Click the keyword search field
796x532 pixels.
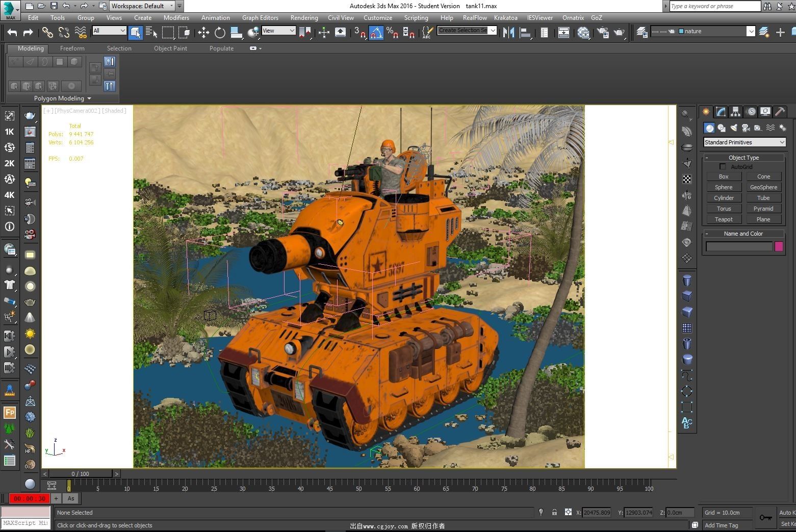click(x=715, y=6)
